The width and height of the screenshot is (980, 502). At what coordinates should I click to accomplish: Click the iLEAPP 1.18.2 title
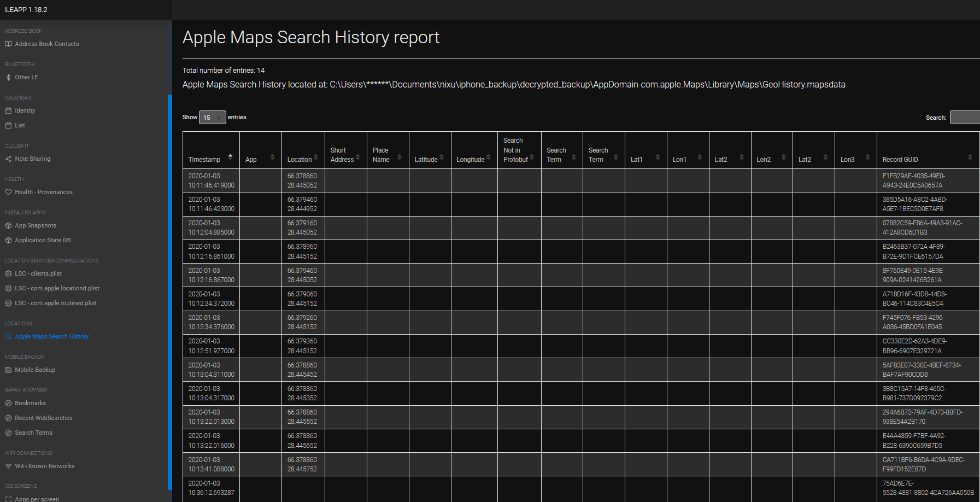tap(26, 10)
